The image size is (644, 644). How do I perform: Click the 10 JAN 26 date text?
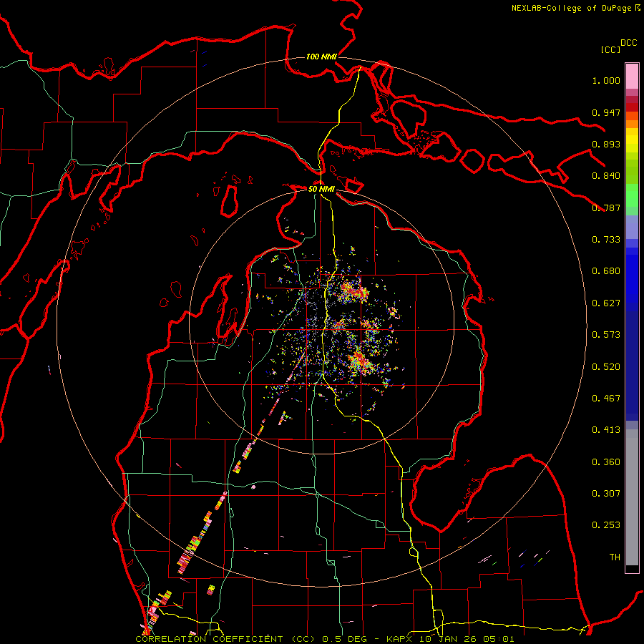448,639
